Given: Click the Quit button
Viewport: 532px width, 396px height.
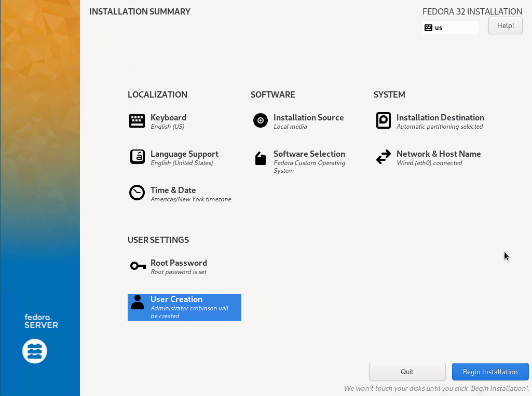Looking at the screenshot, I should [407, 372].
